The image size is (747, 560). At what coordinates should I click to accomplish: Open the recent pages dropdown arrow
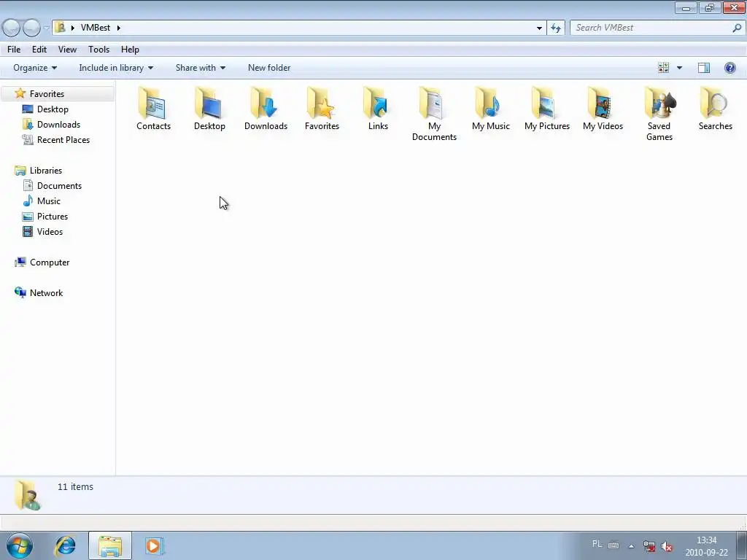[46, 28]
